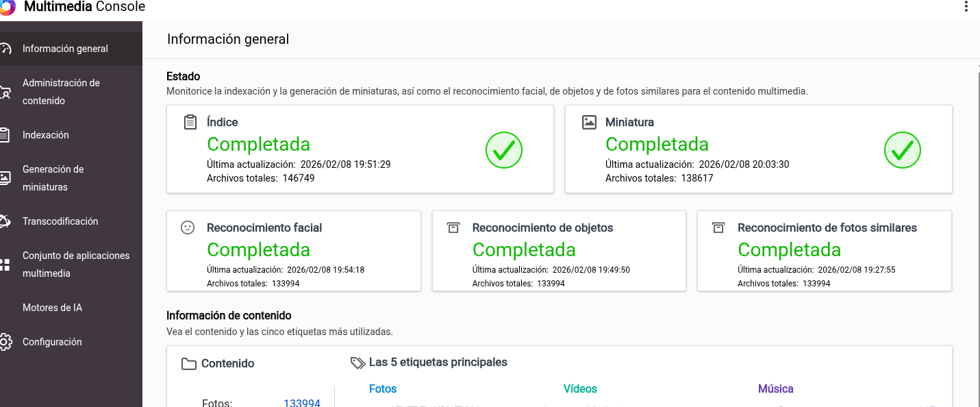Open Generación de miniaturas page
This screenshot has height=407, width=980.
click(53, 178)
